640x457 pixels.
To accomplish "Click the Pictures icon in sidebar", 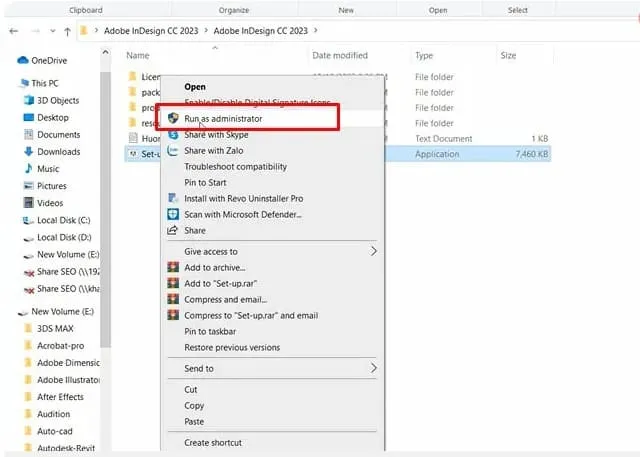I will click(29, 186).
